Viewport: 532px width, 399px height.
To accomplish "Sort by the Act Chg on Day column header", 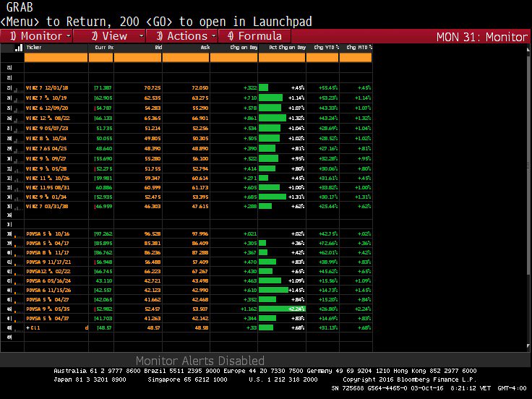I will coord(288,48).
